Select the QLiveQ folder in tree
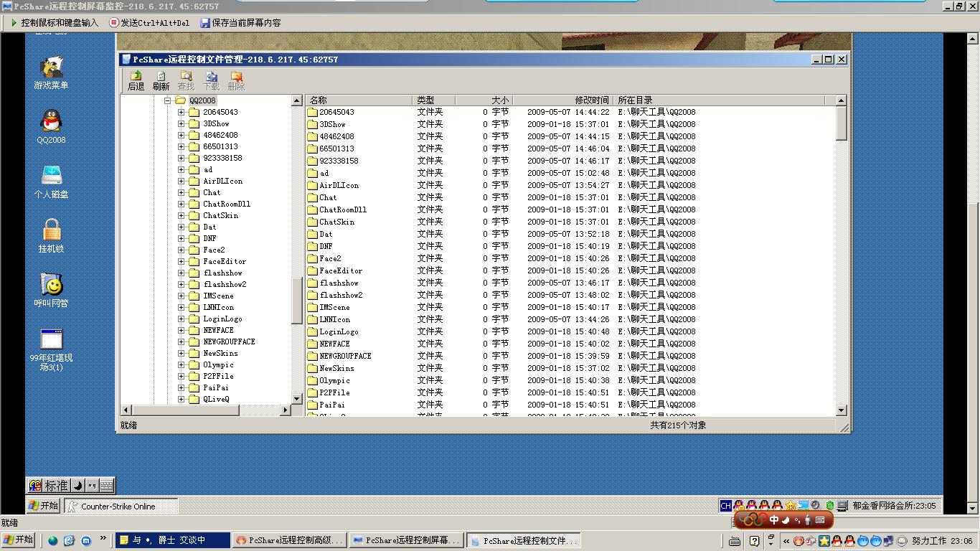 point(216,399)
